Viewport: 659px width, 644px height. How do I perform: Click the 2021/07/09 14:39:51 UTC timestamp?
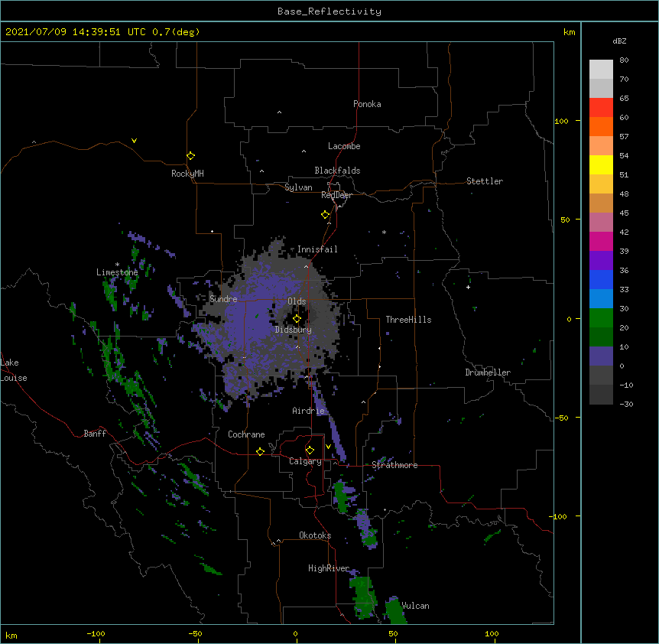coord(76,32)
